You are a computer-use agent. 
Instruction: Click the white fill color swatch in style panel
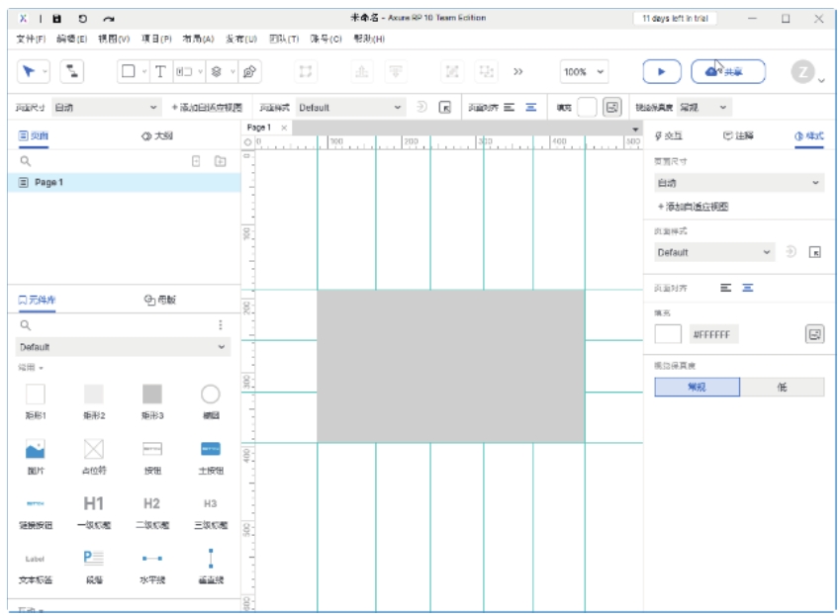(668, 334)
